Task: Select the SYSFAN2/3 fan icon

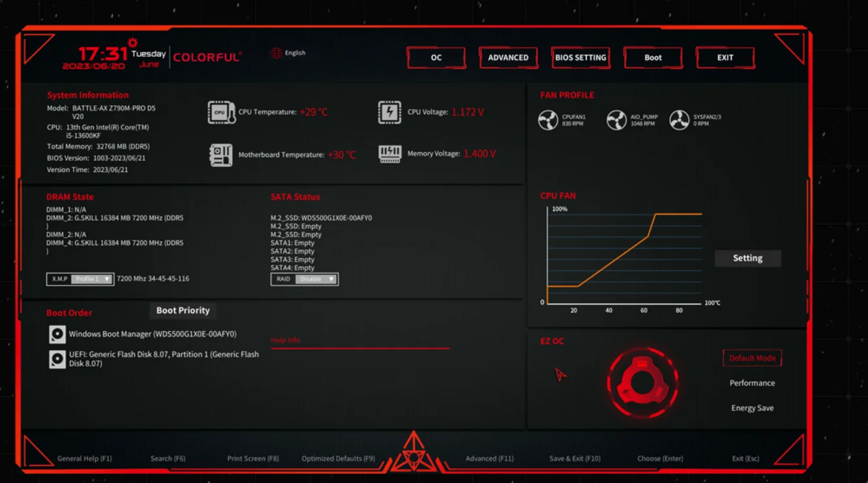Action: pyautogui.click(x=679, y=120)
